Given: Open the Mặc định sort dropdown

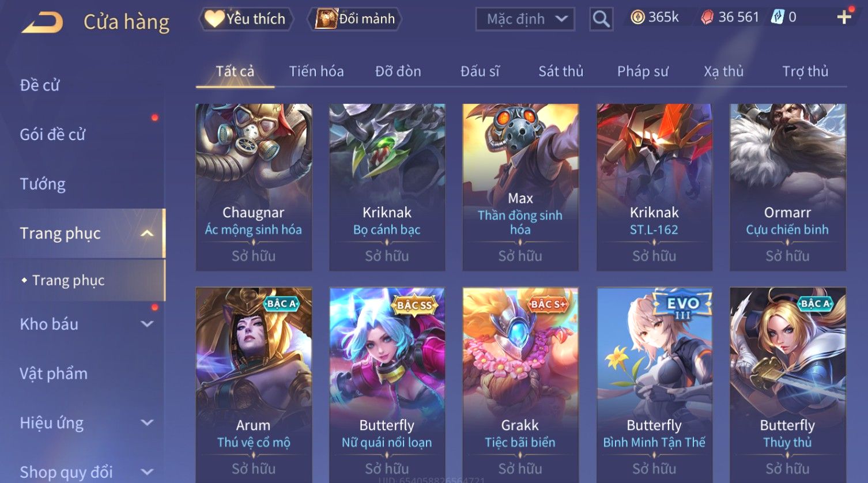Looking at the screenshot, I should 525,19.
